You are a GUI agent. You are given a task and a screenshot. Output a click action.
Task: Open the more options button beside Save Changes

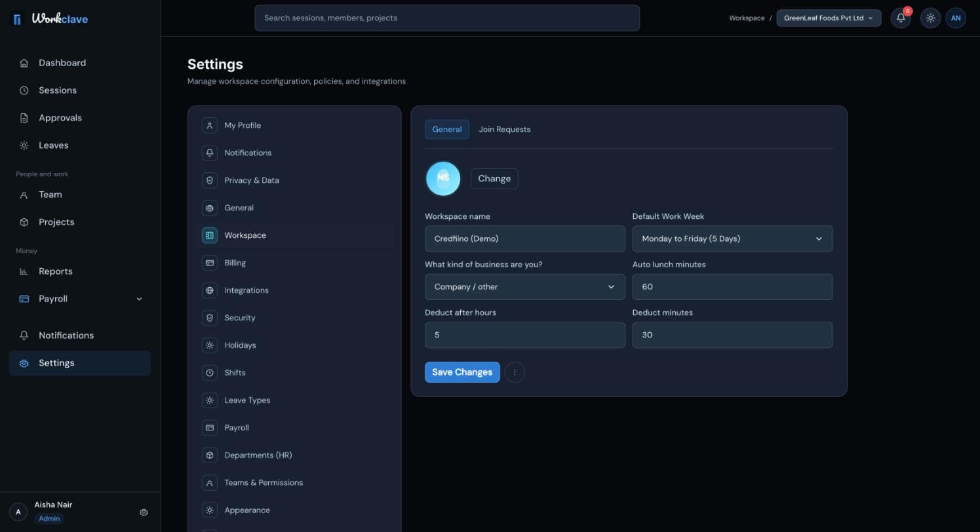click(x=515, y=372)
